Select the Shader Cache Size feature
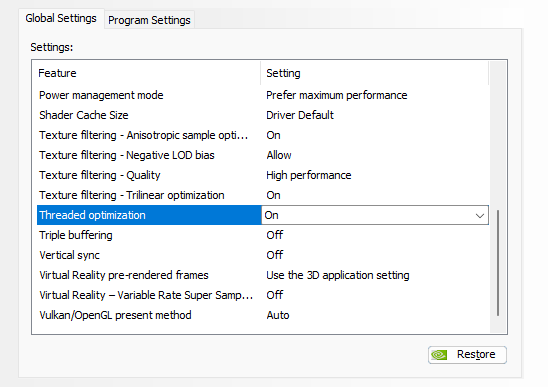548x387 pixels. 84,115
